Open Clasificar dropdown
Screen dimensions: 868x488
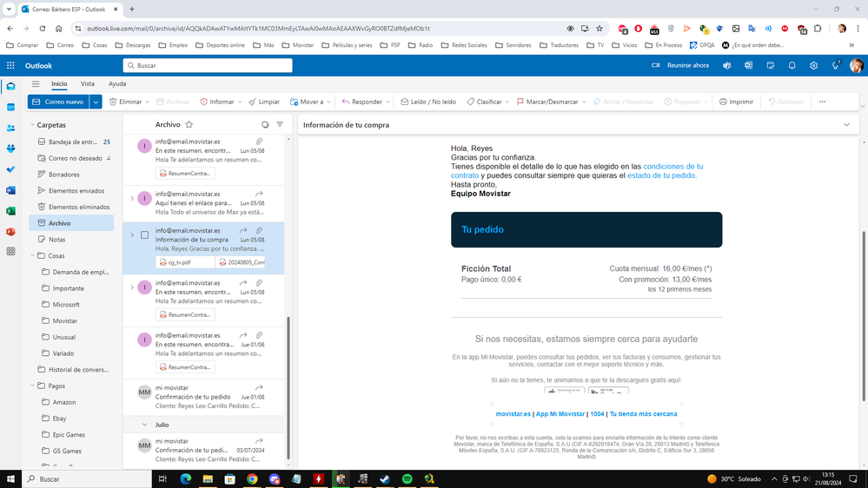click(507, 102)
